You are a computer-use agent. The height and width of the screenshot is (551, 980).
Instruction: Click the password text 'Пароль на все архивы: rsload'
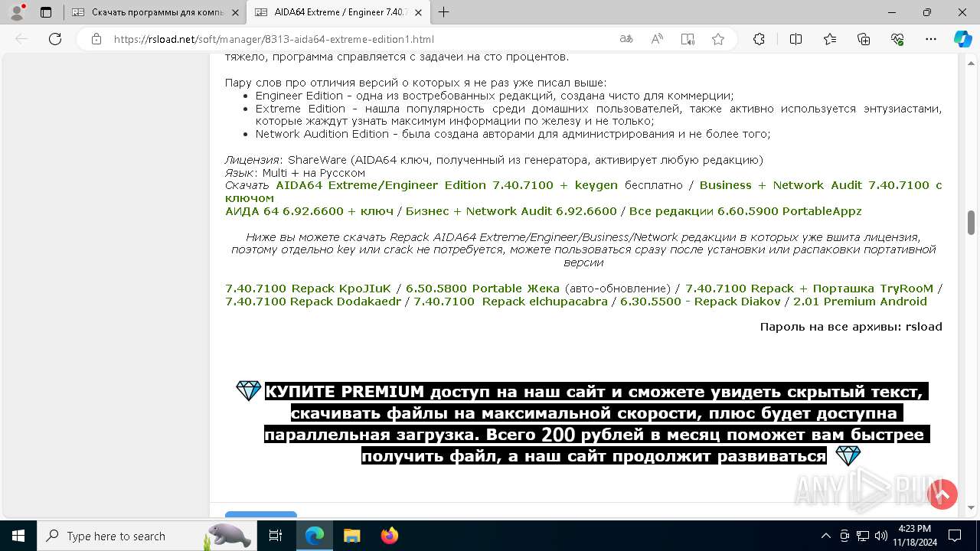(851, 327)
